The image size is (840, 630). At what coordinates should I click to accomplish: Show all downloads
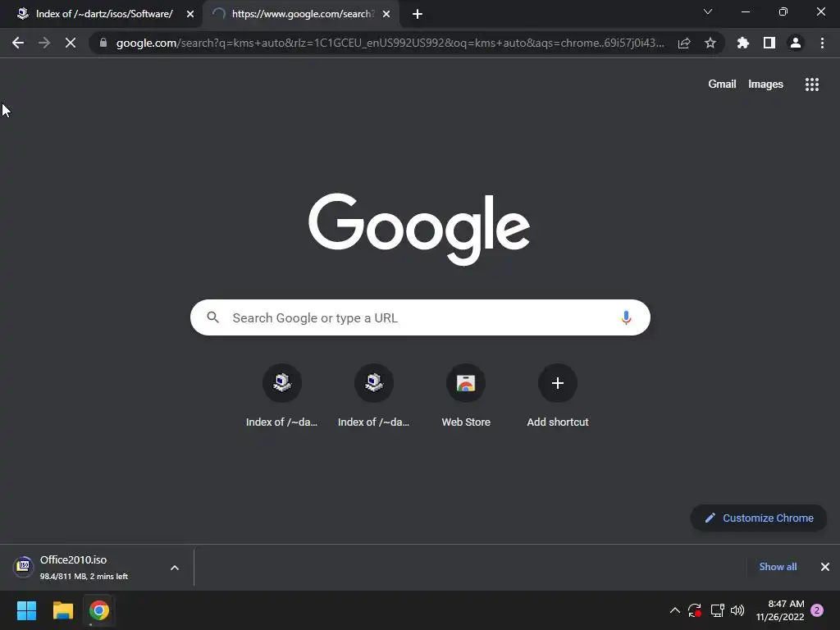click(778, 567)
